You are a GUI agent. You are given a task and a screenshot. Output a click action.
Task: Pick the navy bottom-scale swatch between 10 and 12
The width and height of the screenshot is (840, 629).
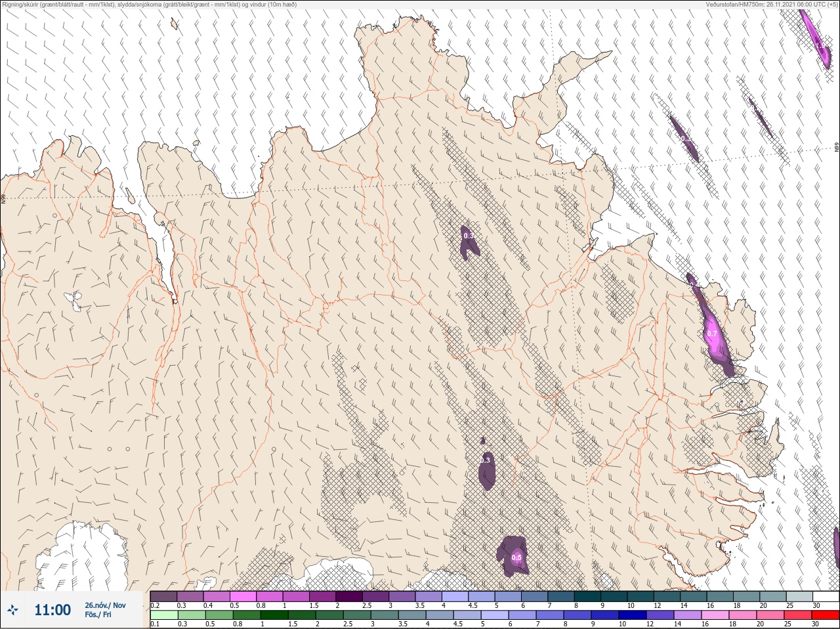(633, 615)
